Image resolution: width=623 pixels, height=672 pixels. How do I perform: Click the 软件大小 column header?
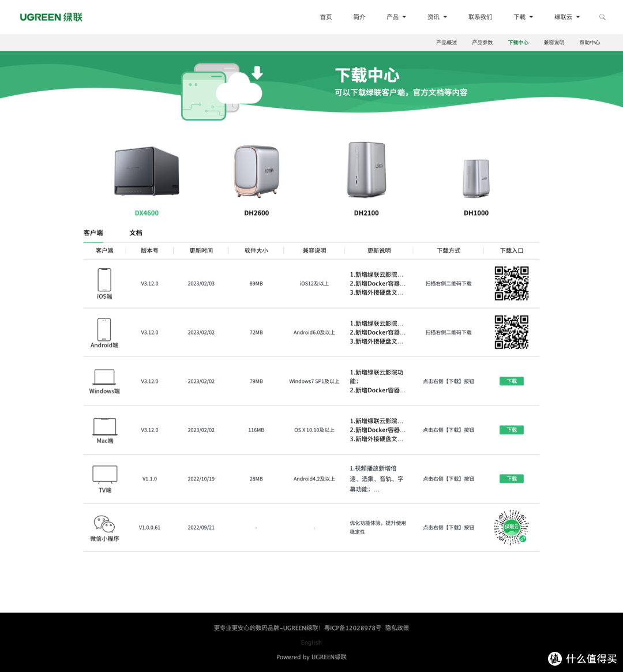[x=256, y=251]
